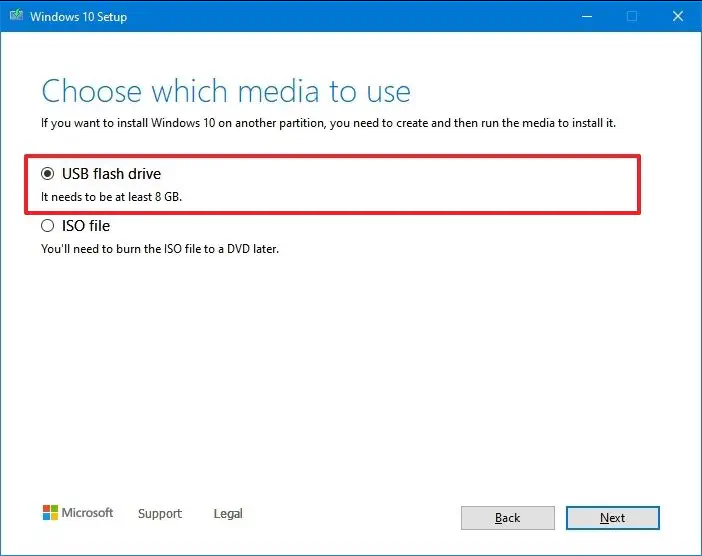This screenshot has width=702, height=556.
Task: Go to previous step with Back
Action: point(507,518)
